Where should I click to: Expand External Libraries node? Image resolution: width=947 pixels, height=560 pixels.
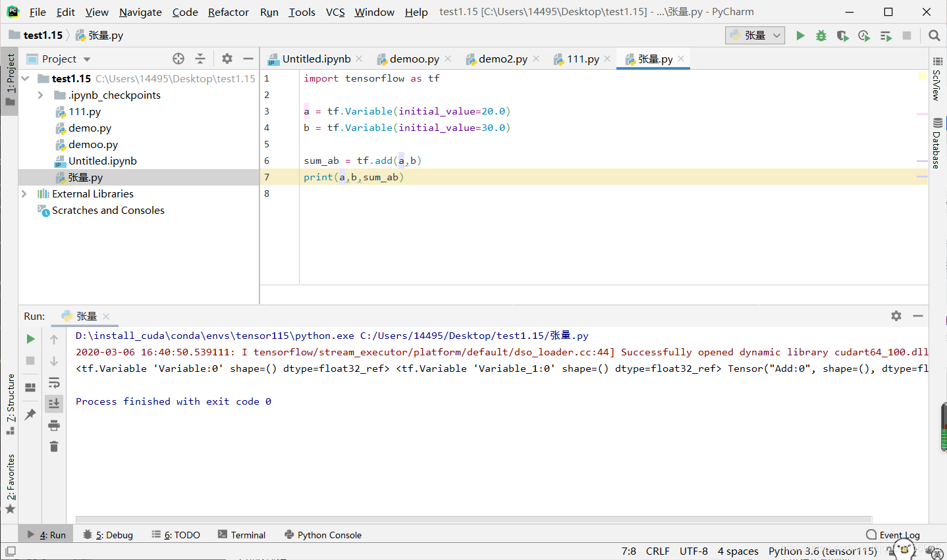pos(24,193)
